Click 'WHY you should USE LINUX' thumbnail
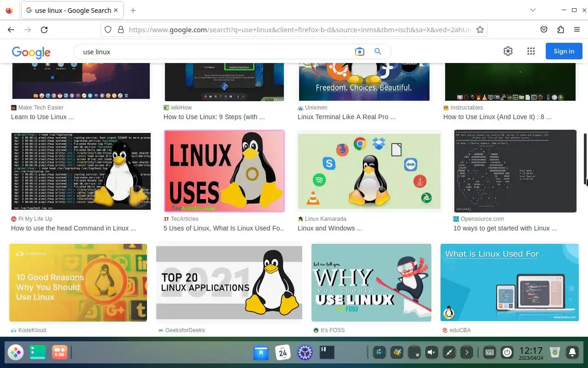 tap(371, 282)
